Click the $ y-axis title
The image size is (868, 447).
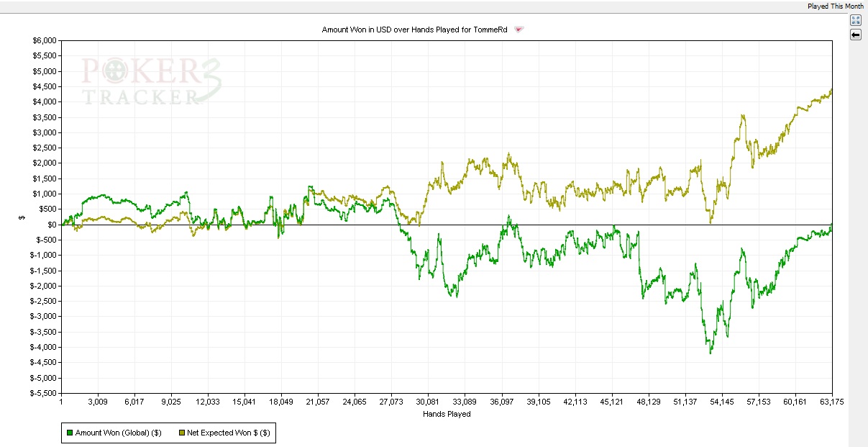(22, 217)
